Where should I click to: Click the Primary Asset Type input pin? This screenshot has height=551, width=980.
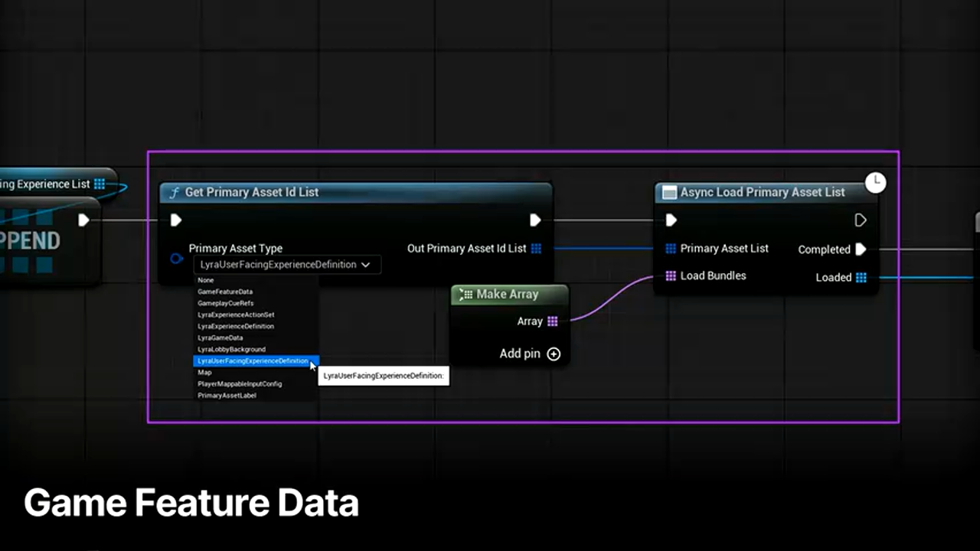point(177,259)
